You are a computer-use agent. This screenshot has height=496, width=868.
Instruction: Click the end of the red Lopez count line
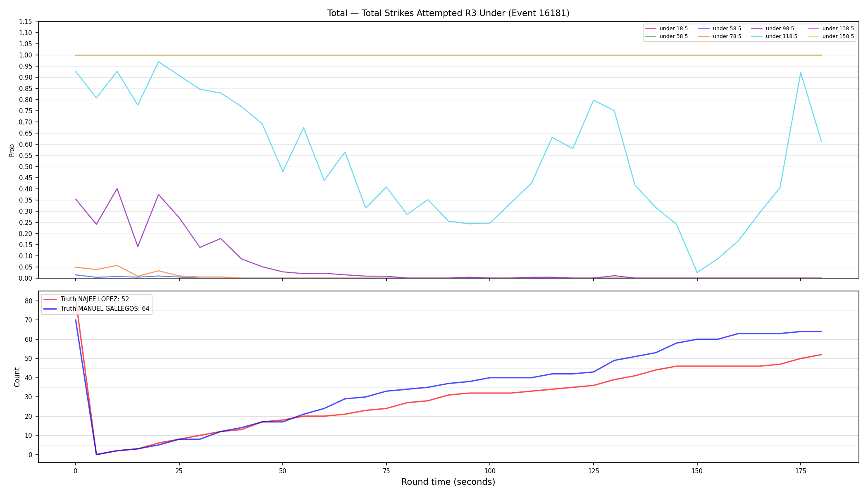point(821,355)
